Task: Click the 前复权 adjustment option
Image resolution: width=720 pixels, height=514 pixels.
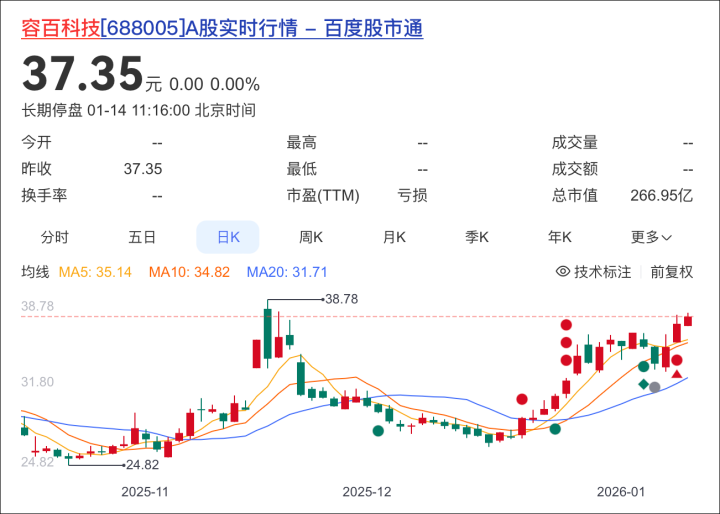Action: (x=671, y=272)
